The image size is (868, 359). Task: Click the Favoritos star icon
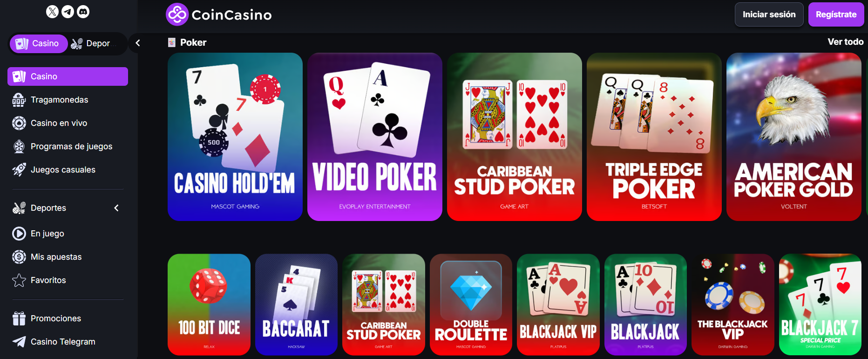click(19, 280)
